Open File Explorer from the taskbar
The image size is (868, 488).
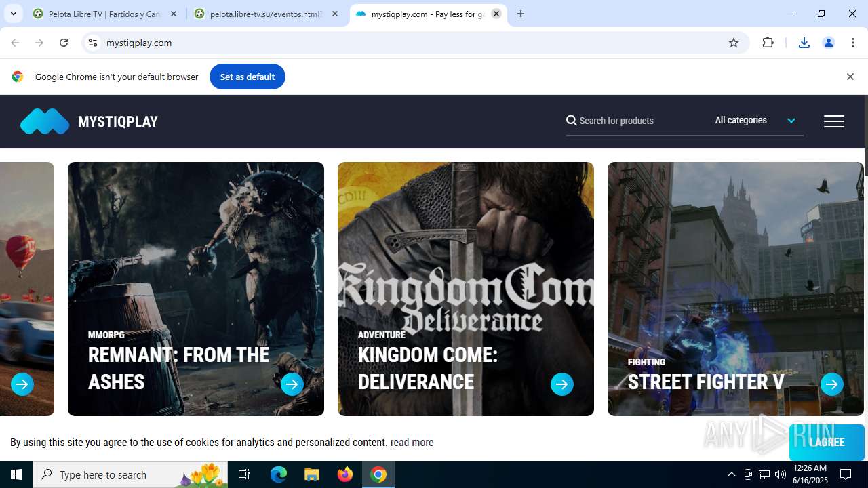point(312,474)
